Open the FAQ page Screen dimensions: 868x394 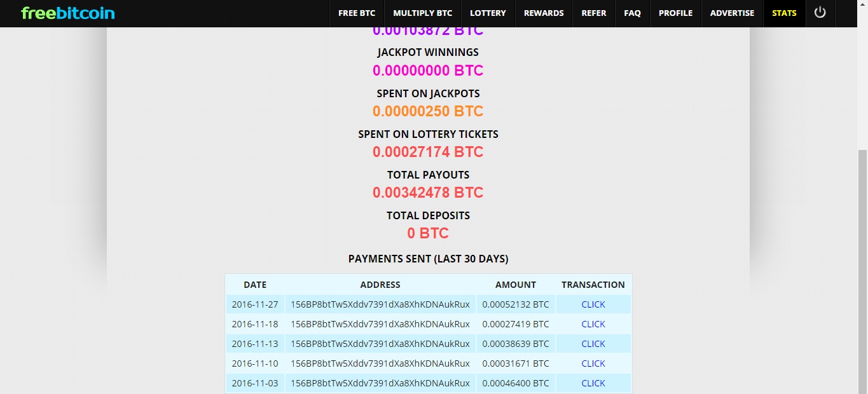click(x=633, y=13)
